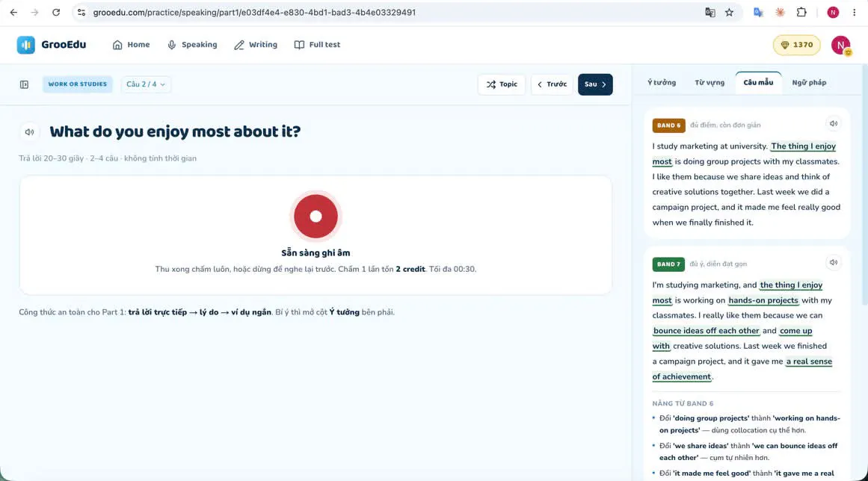
Task: Click the translate page icon in address bar
Action: coord(710,12)
